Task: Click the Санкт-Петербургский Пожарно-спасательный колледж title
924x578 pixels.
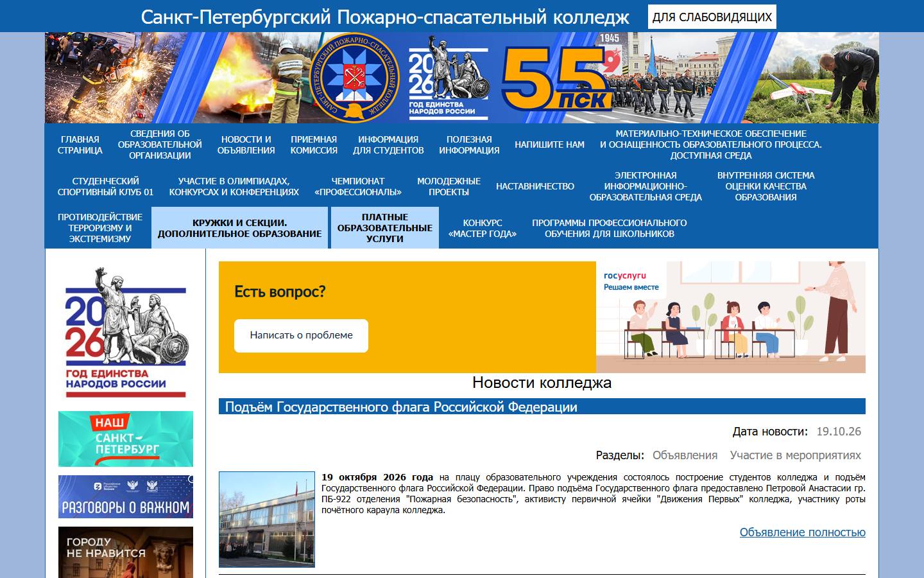Action: [x=385, y=17]
